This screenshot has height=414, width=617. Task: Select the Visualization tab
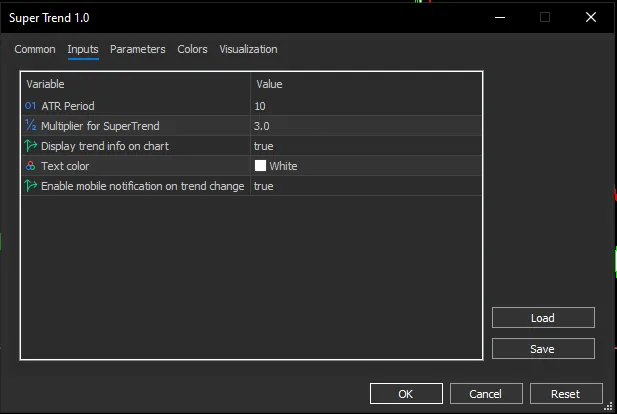pyautogui.click(x=248, y=49)
